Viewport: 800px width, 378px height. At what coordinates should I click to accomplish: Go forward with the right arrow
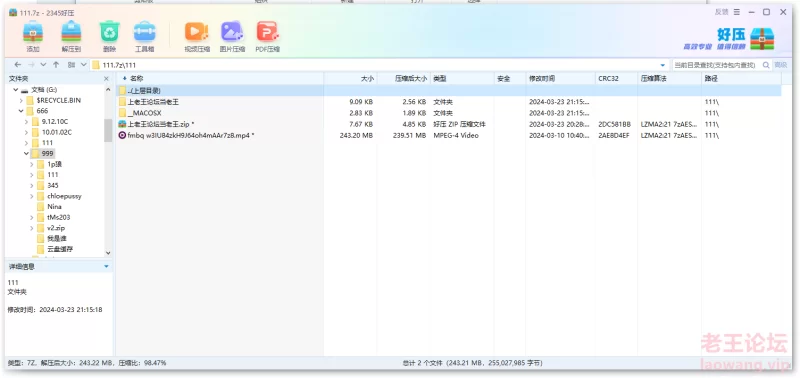click(x=31, y=65)
